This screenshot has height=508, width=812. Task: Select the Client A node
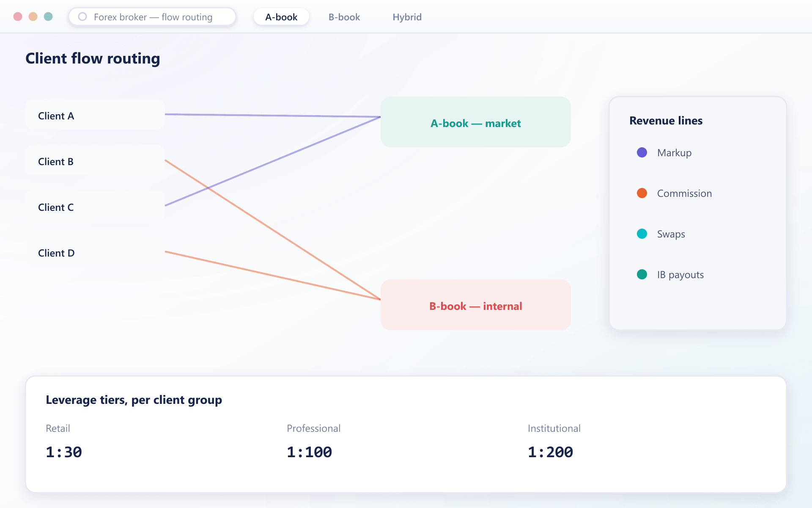95,115
